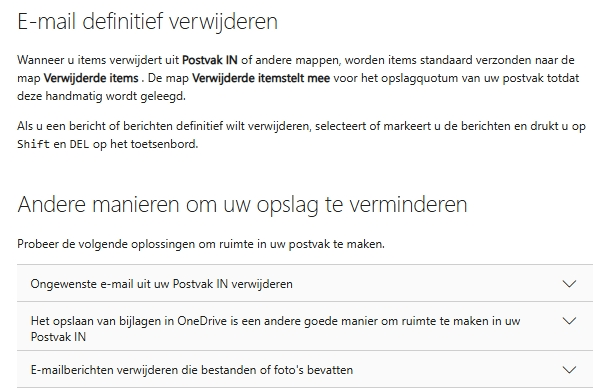
Task: Click the monospace 'DEL' key text
Action: 79,144
